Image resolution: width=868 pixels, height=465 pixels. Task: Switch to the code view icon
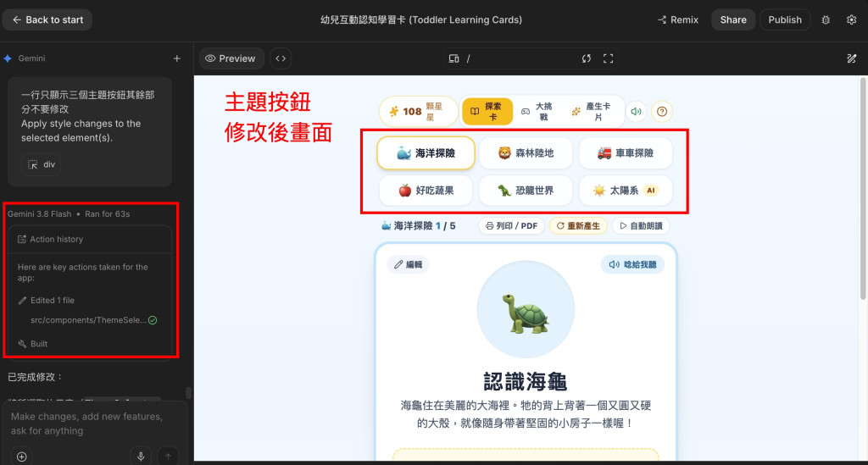tap(281, 58)
